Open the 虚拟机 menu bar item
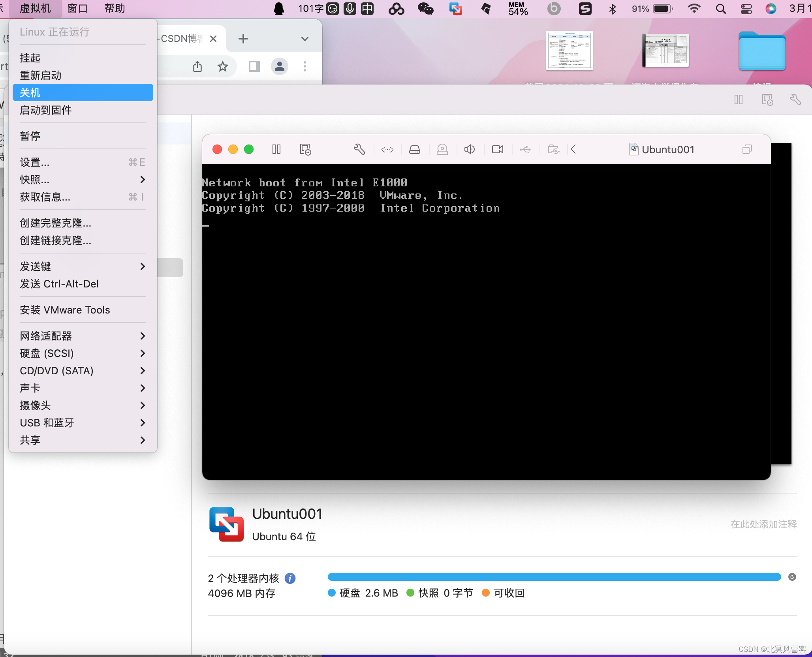Screen dimensions: 812x657 pyautogui.click(x=35, y=8)
